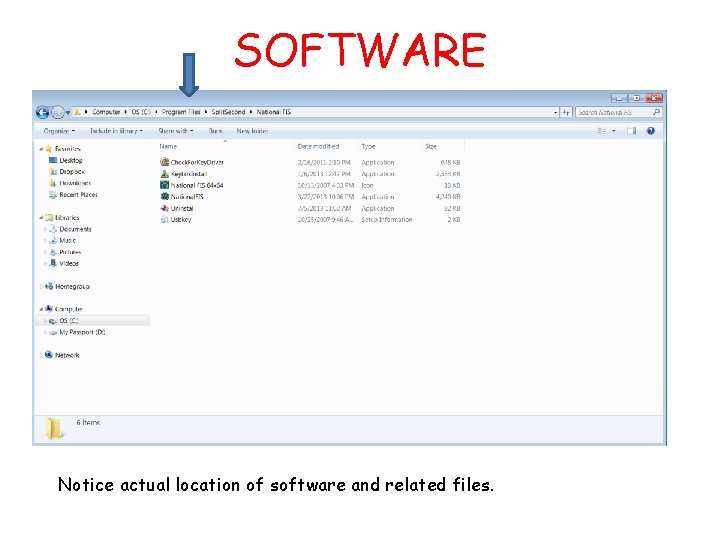
Task: Click the Libraries icon in navigation pane
Action: pyautogui.click(x=49, y=218)
